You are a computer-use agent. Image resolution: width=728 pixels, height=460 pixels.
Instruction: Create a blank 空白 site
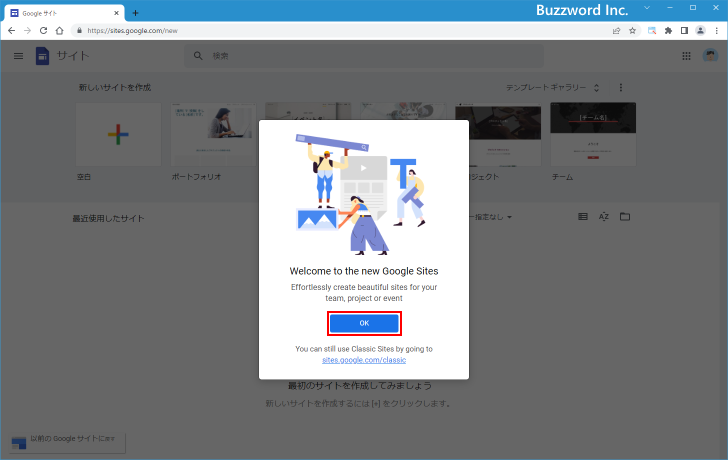point(118,135)
